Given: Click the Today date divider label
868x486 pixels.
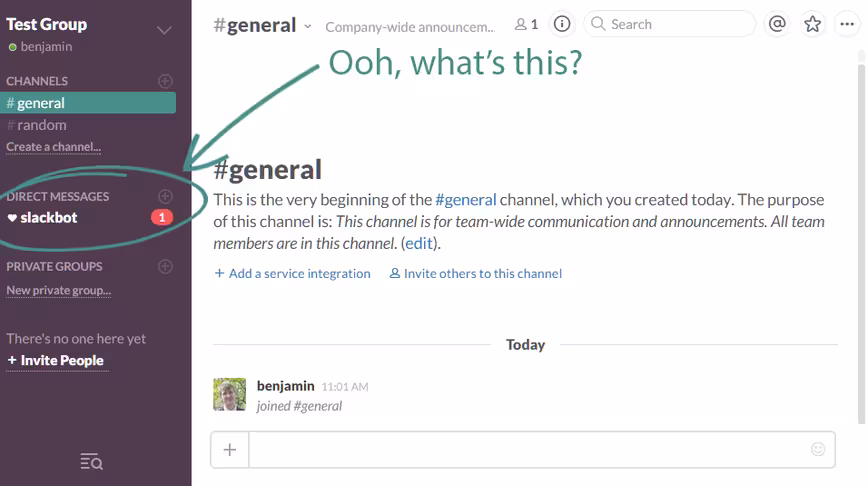Looking at the screenshot, I should coord(525,345).
